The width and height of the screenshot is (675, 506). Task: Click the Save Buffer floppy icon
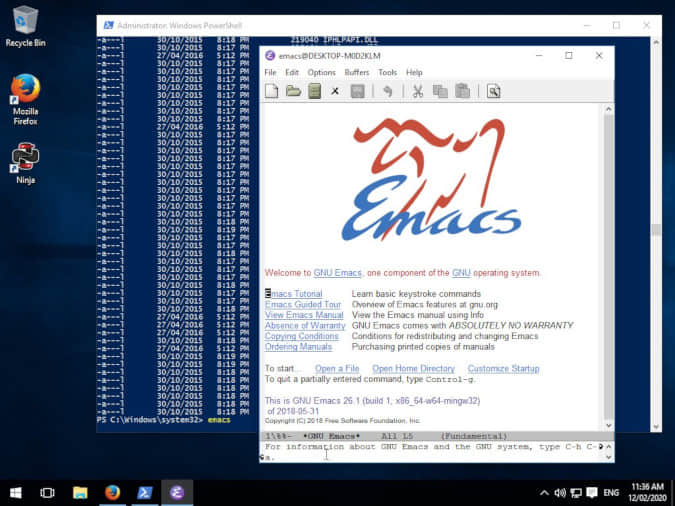(x=357, y=91)
